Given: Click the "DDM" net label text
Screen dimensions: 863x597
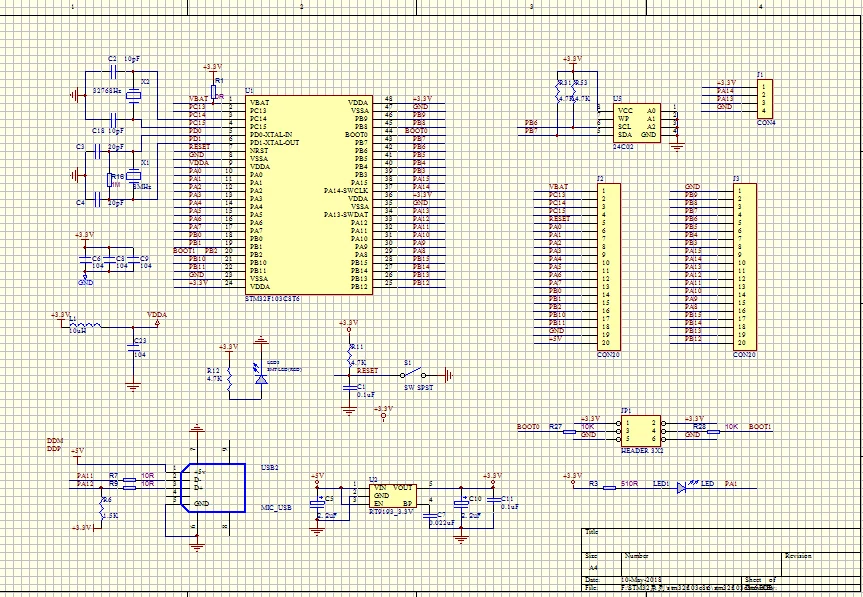Looking at the screenshot, I should (55, 441).
